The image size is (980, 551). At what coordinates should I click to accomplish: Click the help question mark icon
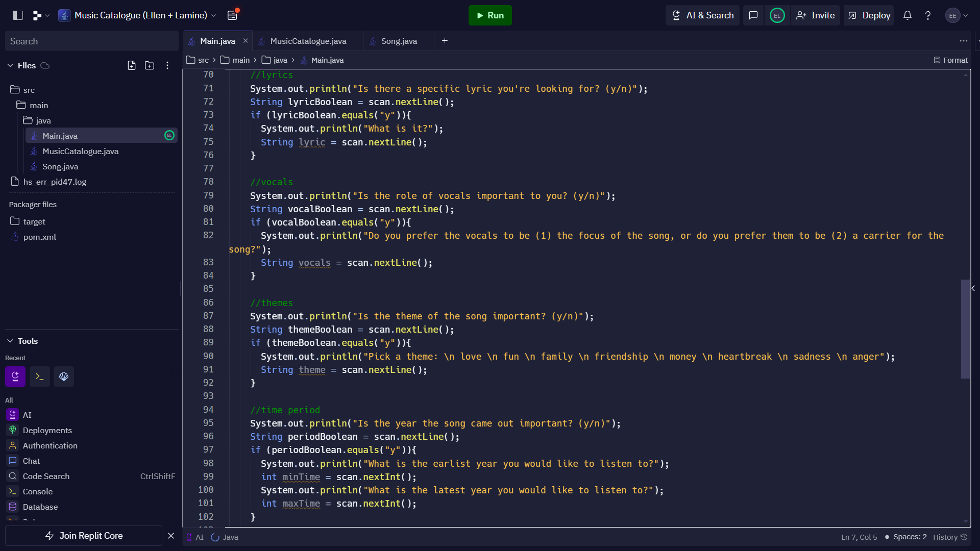tap(928, 15)
